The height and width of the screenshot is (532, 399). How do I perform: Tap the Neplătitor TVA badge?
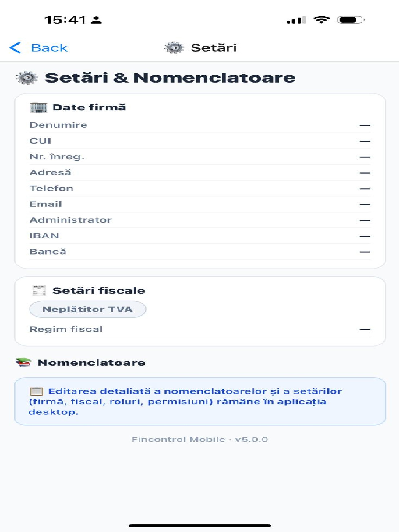pyautogui.click(x=88, y=309)
